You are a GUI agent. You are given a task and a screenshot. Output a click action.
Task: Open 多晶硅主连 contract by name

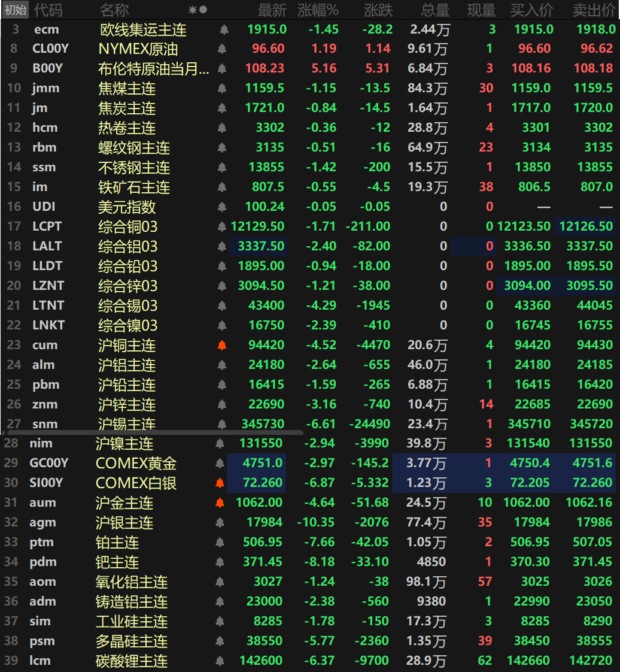[x=131, y=641]
